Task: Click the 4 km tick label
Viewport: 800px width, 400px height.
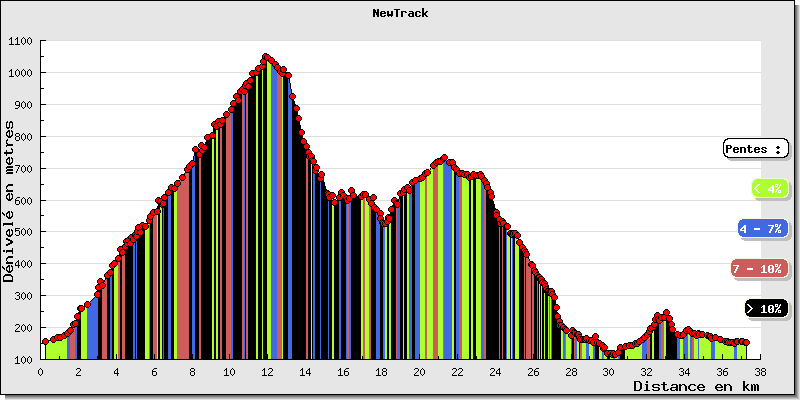Action: click(x=116, y=372)
